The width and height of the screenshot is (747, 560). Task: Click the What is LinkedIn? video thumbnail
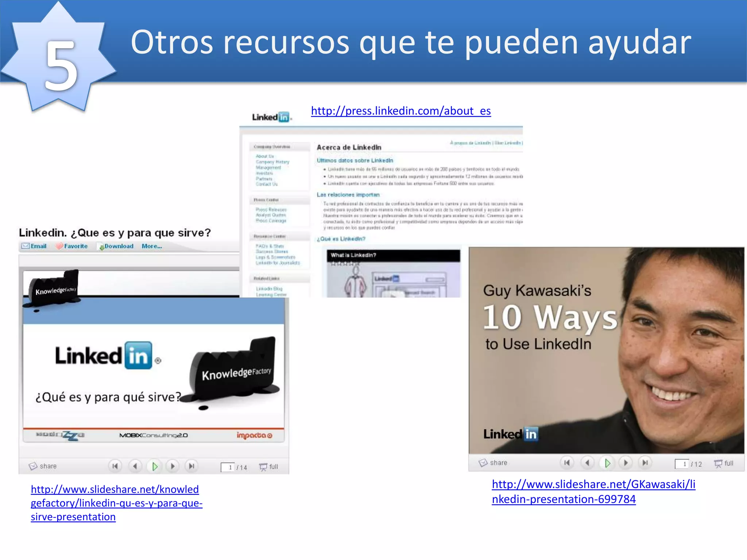coord(393,273)
